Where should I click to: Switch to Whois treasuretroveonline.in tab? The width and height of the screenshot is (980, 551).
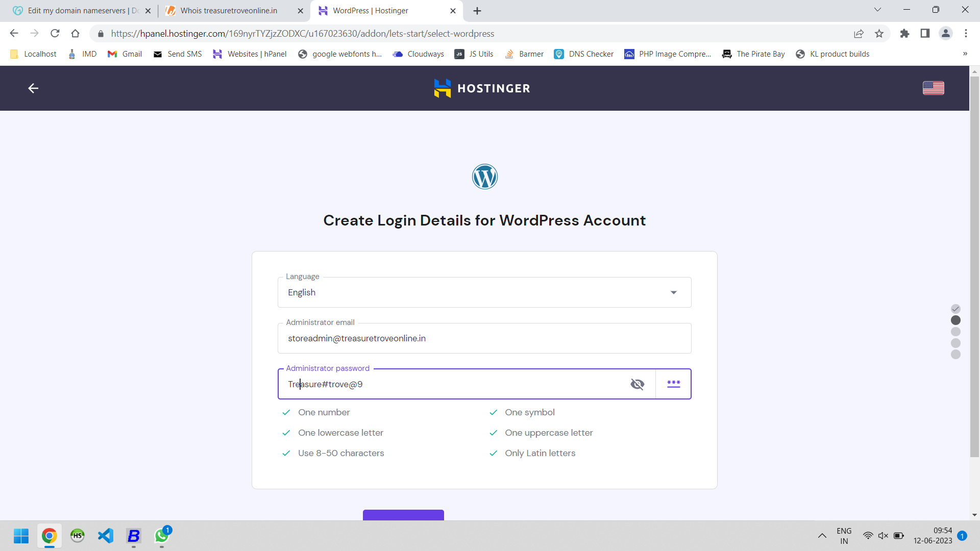[x=228, y=11]
